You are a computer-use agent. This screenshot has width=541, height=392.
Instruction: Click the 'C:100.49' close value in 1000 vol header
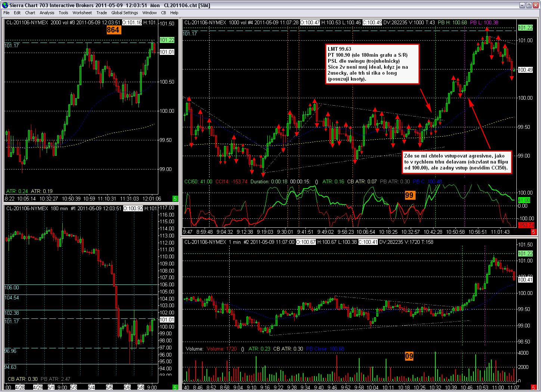click(372, 22)
